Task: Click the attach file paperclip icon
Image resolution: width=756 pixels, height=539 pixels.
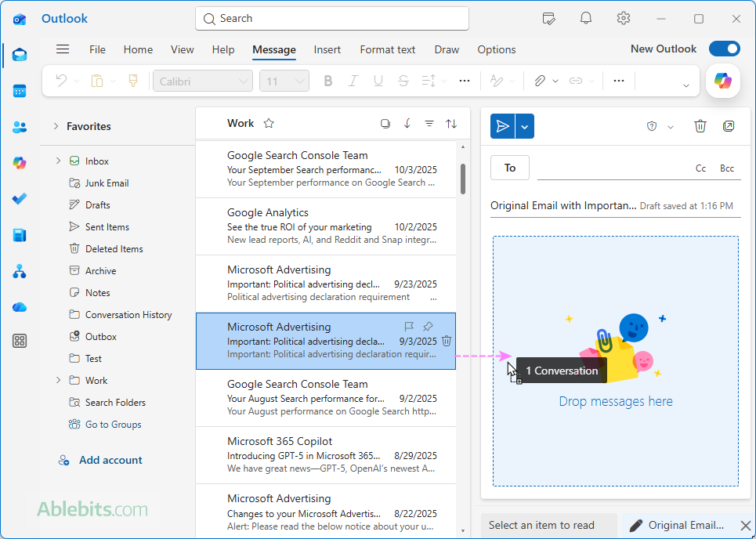Action: tap(540, 81)
